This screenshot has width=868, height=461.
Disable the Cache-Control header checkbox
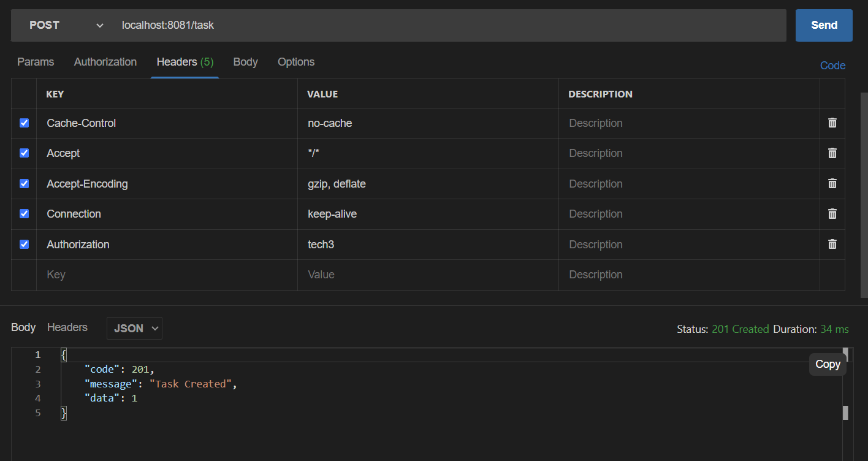[x=24, y=123]
